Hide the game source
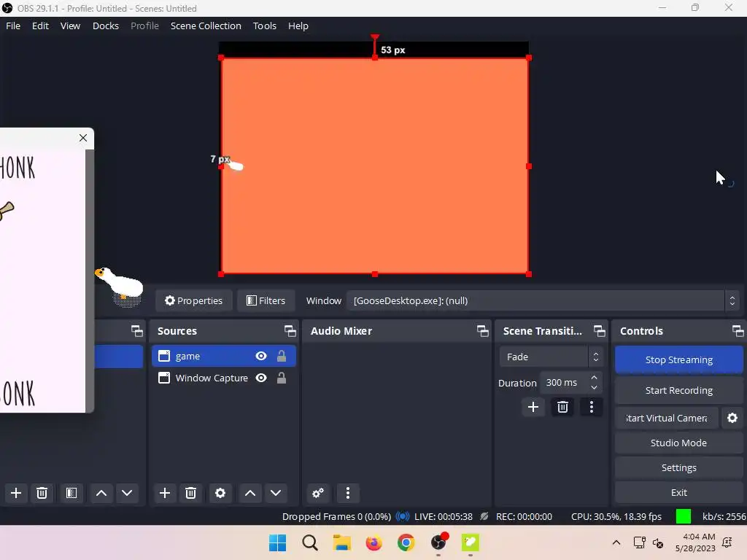747x560 pixels. pyautogui.click(x=261, y=356)
